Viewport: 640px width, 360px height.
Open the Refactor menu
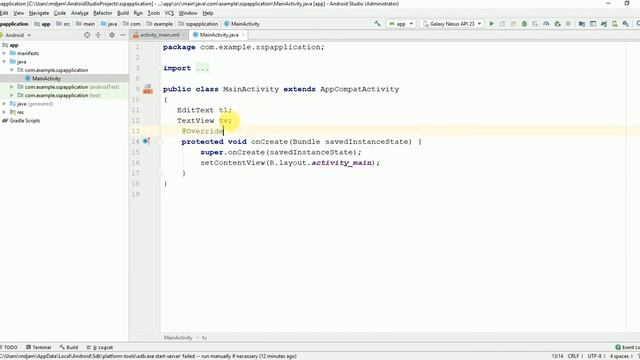pyautogui.click(x=102, y=13)
